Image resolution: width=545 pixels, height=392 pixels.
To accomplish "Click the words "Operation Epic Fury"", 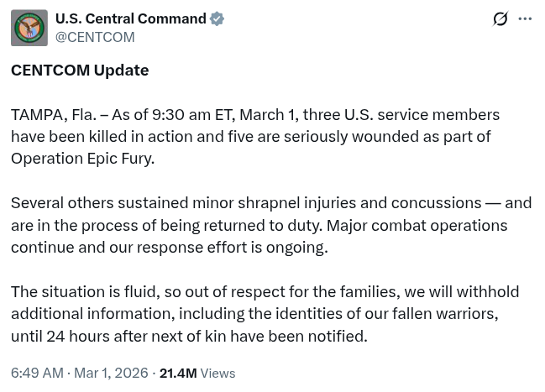I will click(81, 158).
